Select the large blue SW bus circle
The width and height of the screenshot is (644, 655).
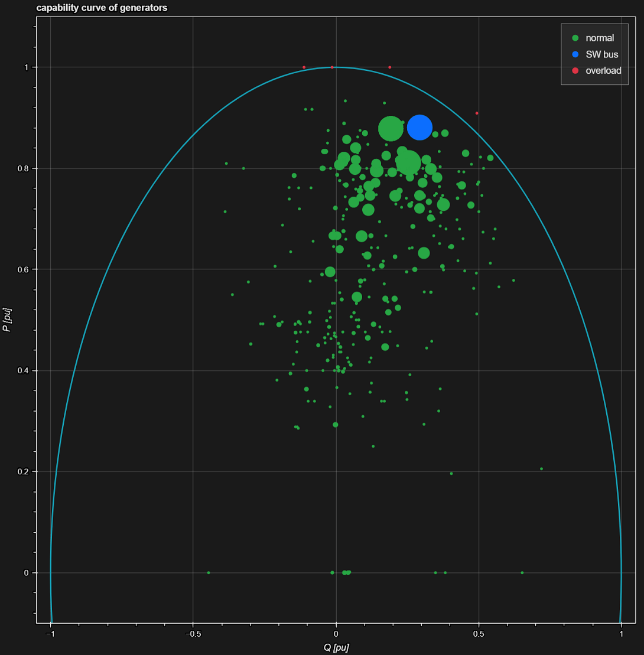(419, 128)
